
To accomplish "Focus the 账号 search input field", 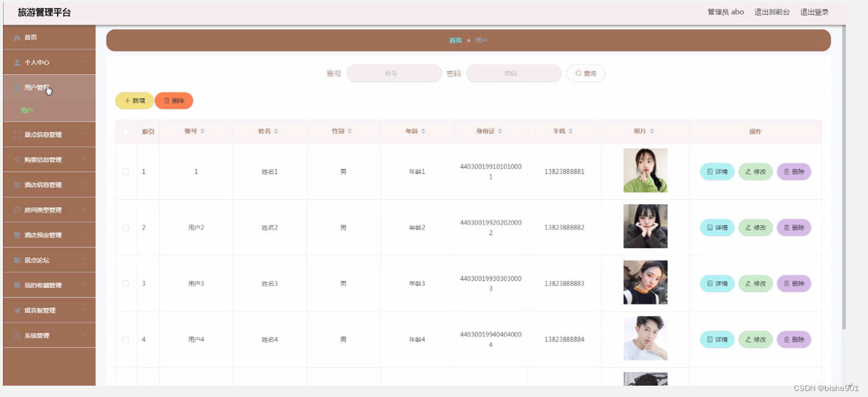I will (x=394, y=73).
